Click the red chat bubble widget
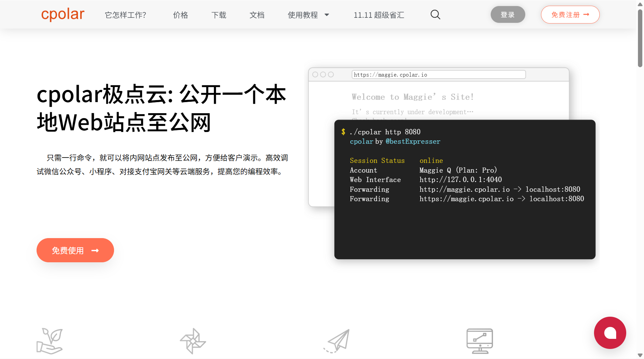The image size is (644, 359). point(610,333)
